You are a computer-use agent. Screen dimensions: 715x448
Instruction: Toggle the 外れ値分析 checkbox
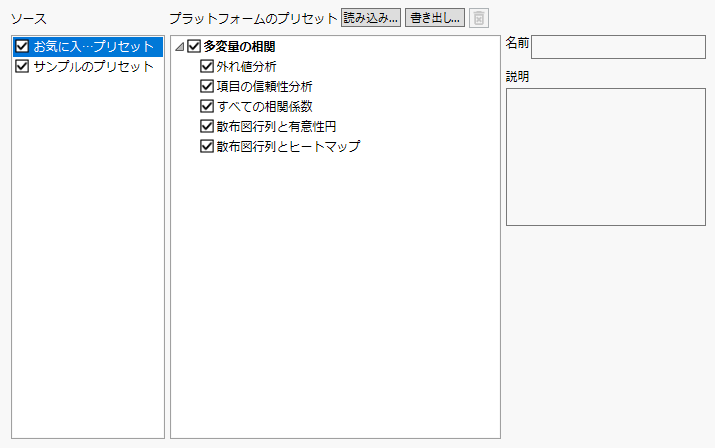(207, 66)
